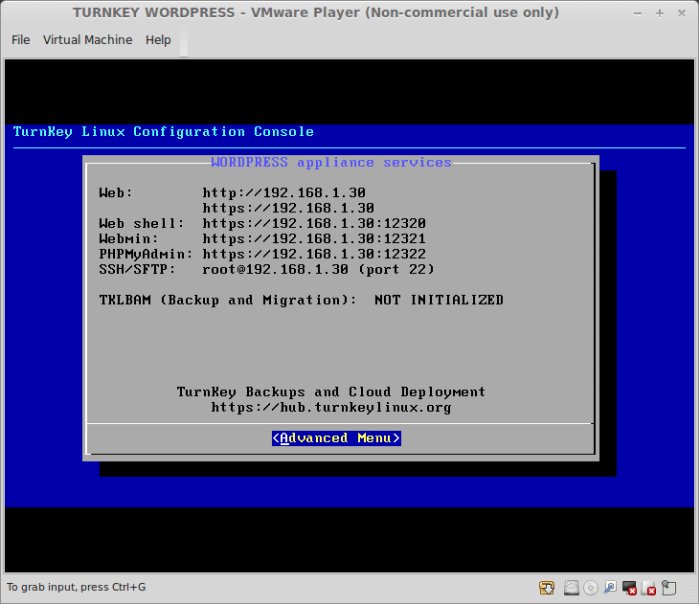Click the Webmin URL with port 12321
Image resolution: width=699 pixels, height=604 pixels.
pos(314,238)
